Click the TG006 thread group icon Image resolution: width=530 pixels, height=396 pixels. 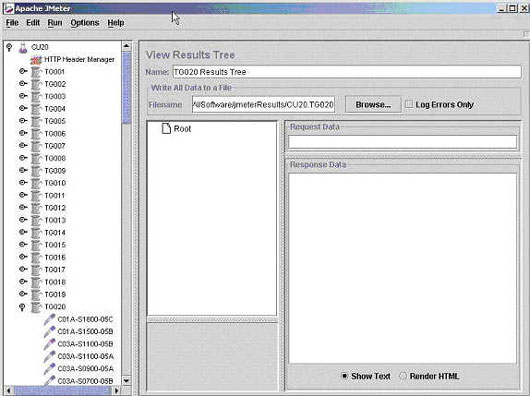36,134
